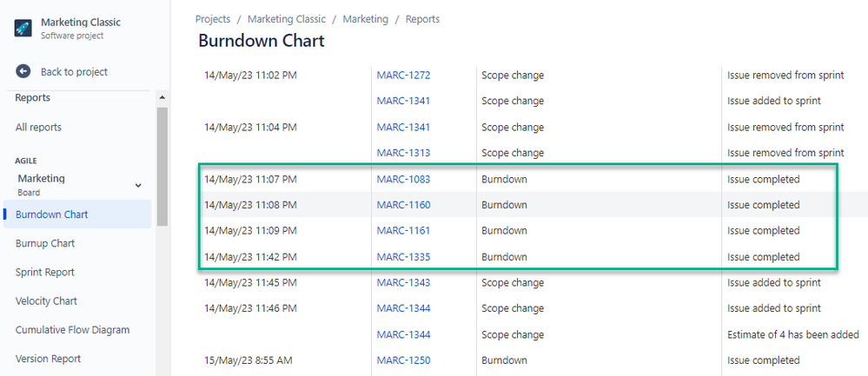The height and width of the screenshot is (376, 868).
Task: Click date 14/May/23 11:07 PM
Action: click(x=250, y=179)
